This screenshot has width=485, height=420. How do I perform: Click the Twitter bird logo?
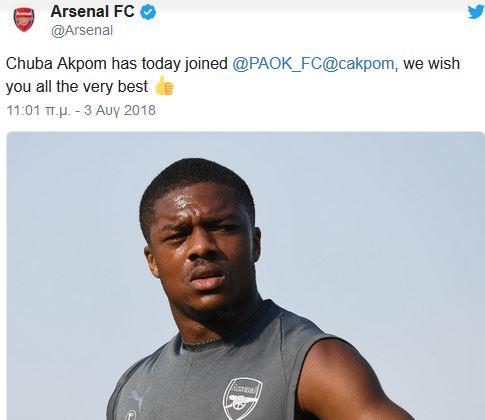click(475, 12)
